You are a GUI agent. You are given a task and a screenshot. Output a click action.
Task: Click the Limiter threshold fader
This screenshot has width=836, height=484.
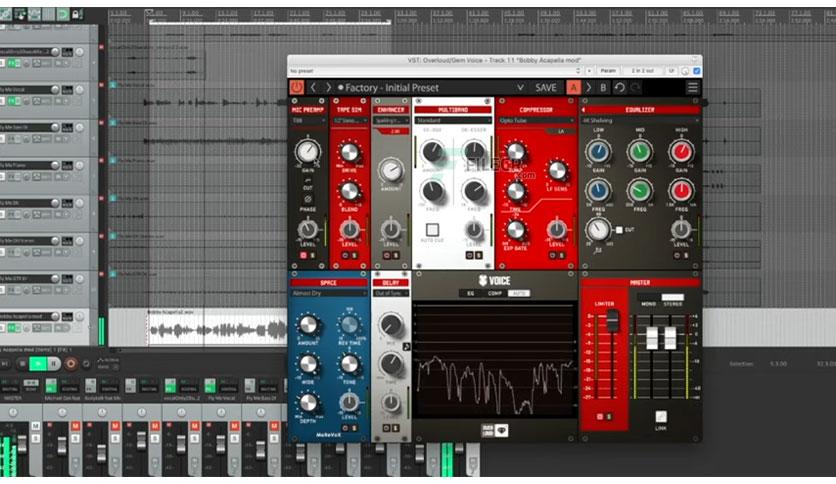(x=613, y=320)
